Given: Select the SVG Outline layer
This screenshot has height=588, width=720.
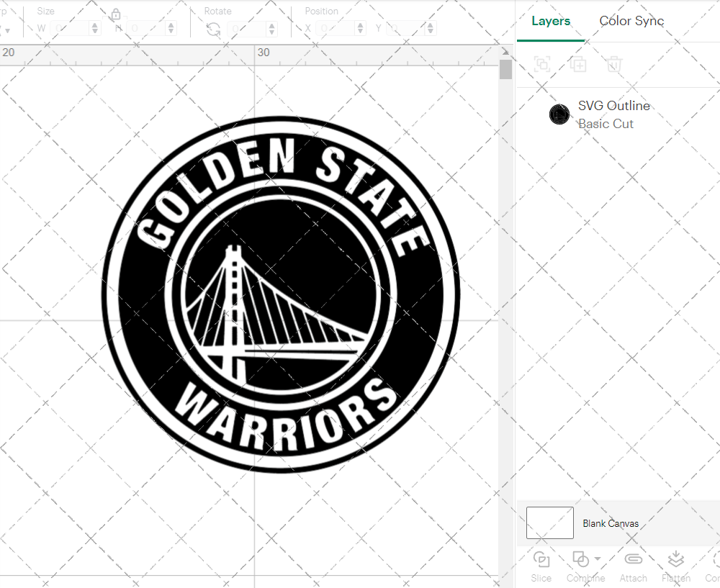Looking at the screenshot, I should [x=614, y=105].
